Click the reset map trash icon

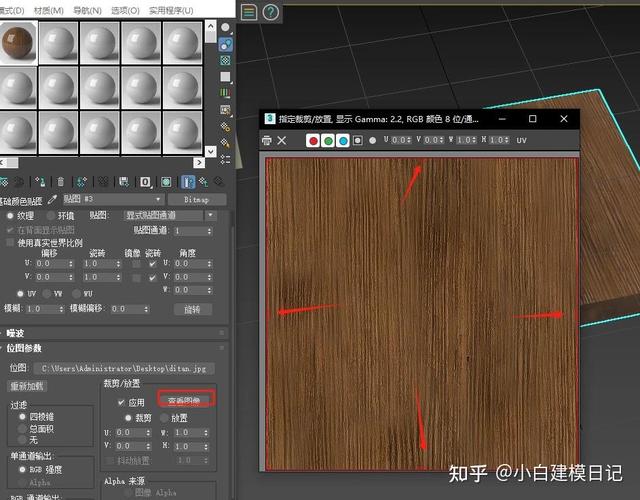pos(60,181)
